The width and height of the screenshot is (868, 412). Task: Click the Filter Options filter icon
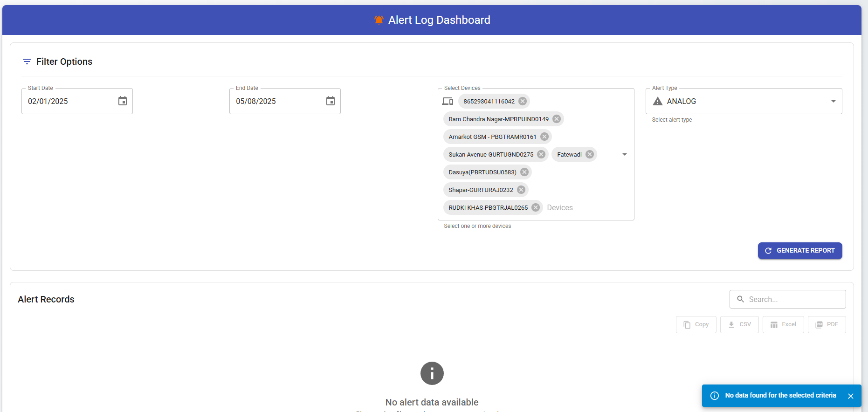27,62
